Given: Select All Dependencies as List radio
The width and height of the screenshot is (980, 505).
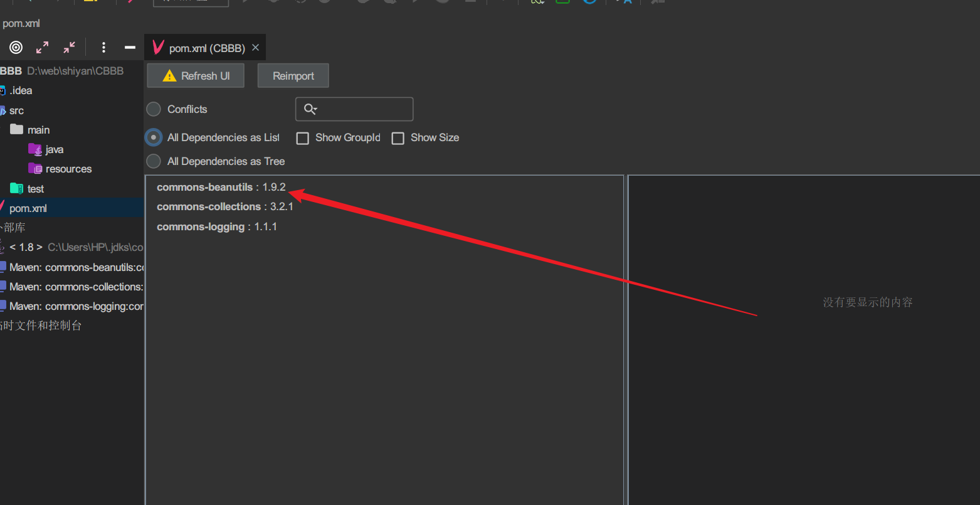Looking at the screenshot, I should [154, 137].
